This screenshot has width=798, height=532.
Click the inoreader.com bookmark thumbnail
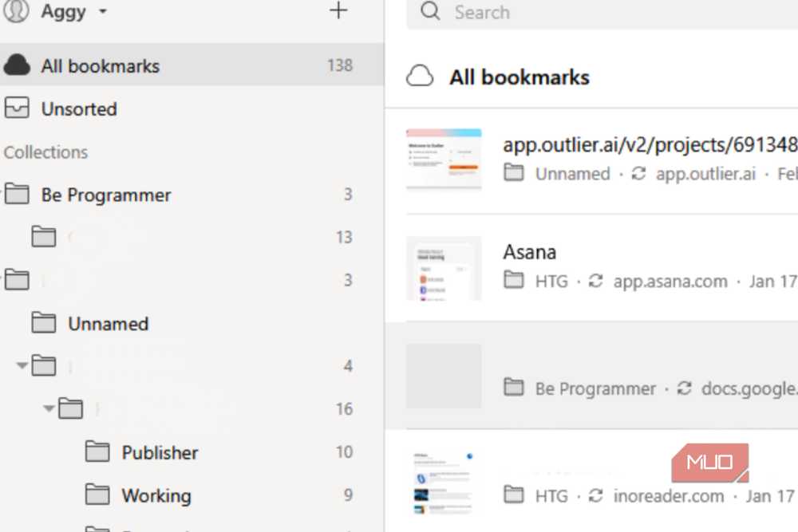click(444, 483)
